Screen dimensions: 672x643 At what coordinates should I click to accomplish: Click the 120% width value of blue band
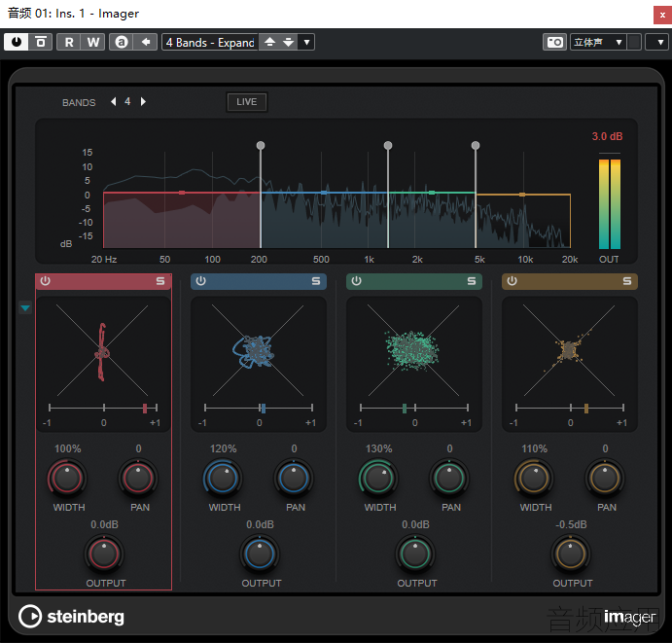224,448
